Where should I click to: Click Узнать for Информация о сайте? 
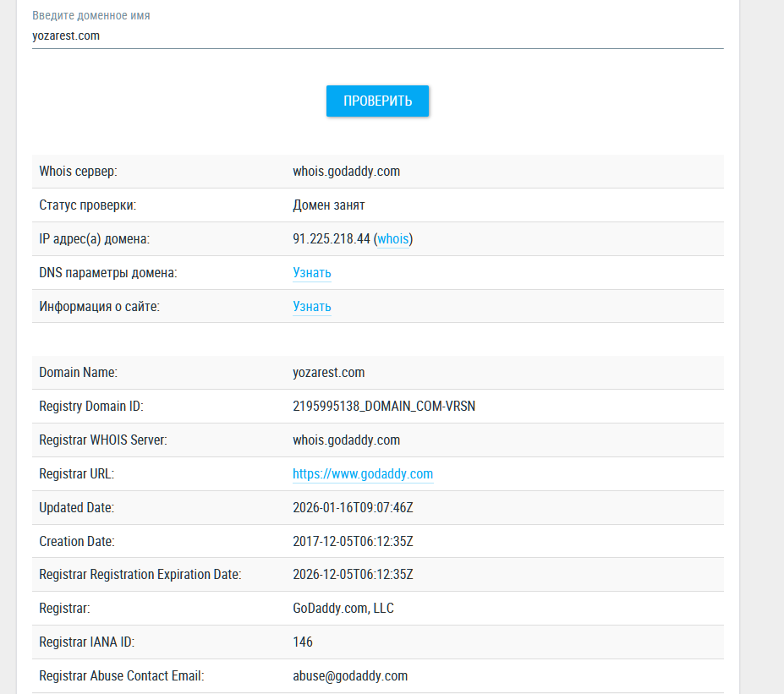pos(312,307)
